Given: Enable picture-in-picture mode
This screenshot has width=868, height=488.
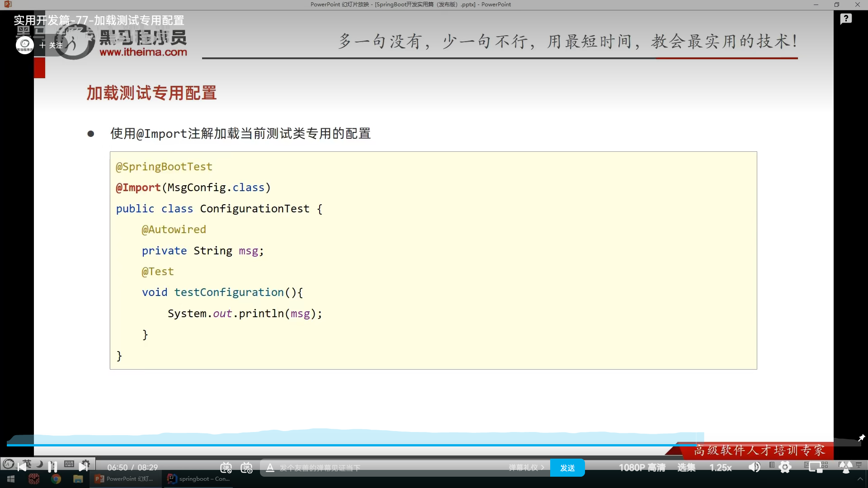Looking at the screenshot, I should point(816,467).
